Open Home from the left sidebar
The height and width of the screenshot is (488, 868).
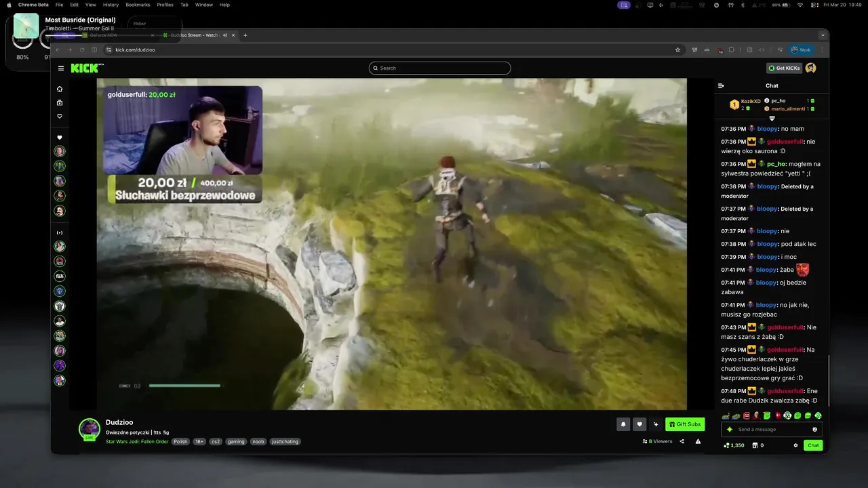(x=60, y=89)
